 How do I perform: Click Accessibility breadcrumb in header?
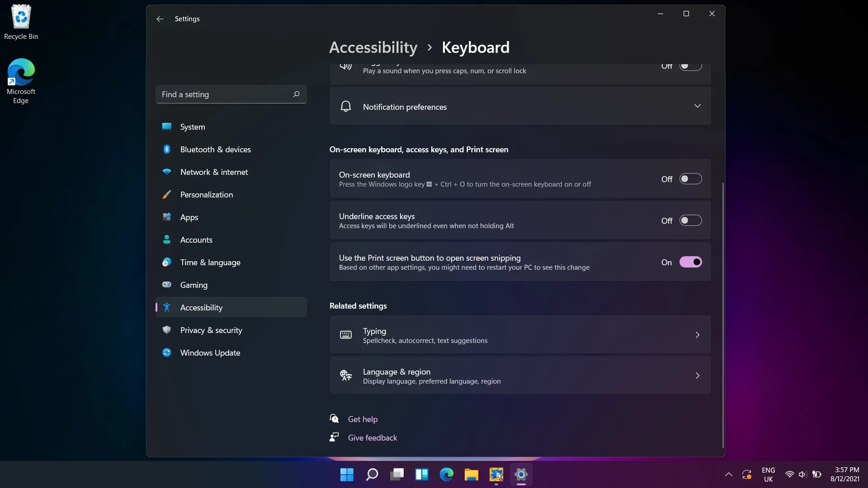(x=373, y=47)
